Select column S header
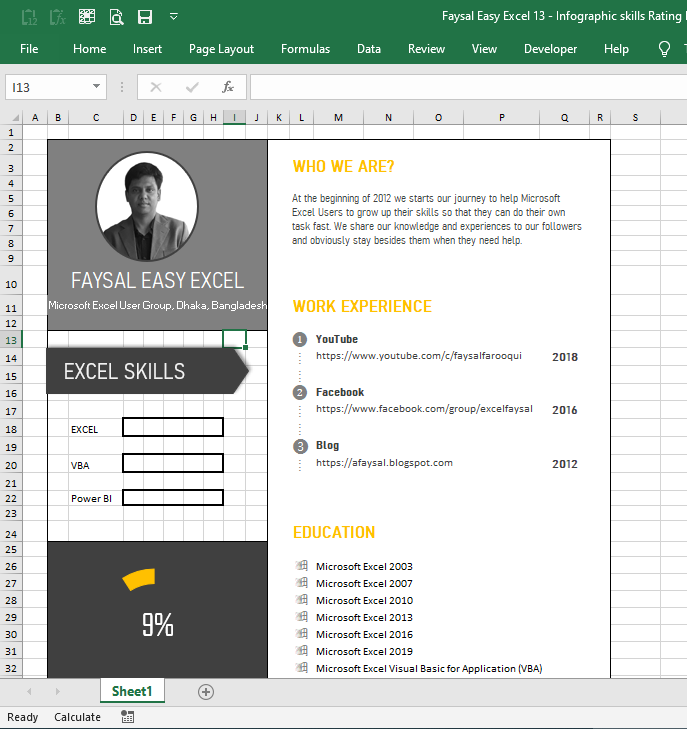This screenshot has width=687, height=729. [635, 118]
